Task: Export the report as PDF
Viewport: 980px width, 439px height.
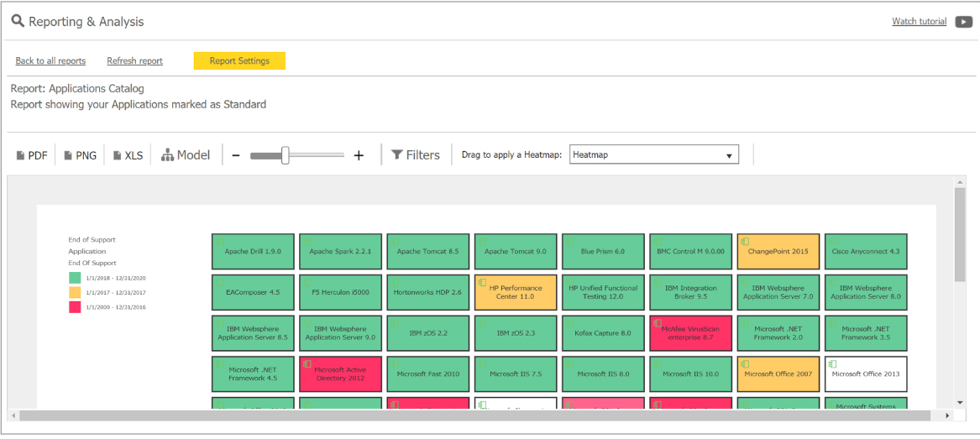Action: [x=33, y=155]
